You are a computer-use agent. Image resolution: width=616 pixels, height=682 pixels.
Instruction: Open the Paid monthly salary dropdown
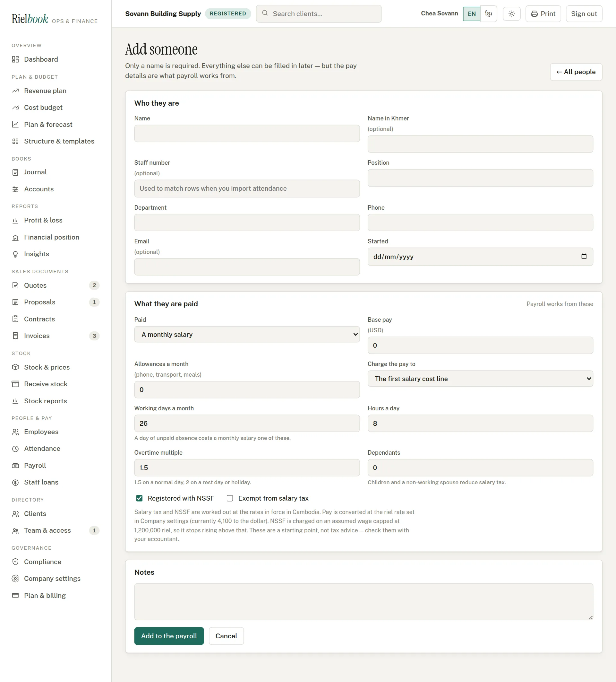(247, 334)
